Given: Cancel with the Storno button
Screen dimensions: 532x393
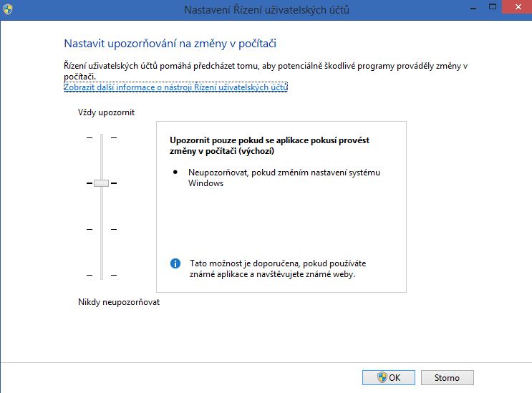Looking at the screenshot, I should point(448,377).
